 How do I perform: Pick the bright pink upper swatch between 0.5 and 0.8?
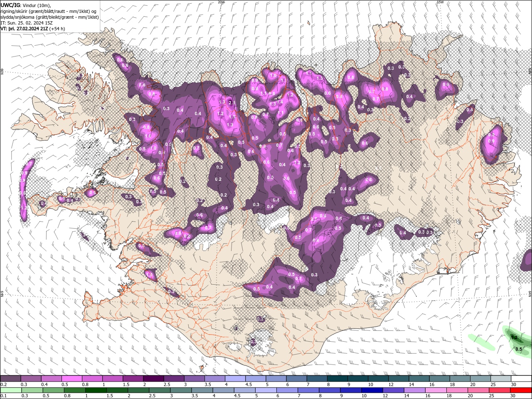71,379
